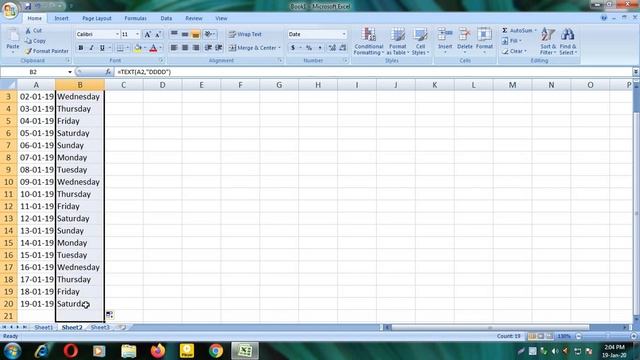Toggle Italic formatting
The height and width of the screenshot is (360, 640).
91,48
